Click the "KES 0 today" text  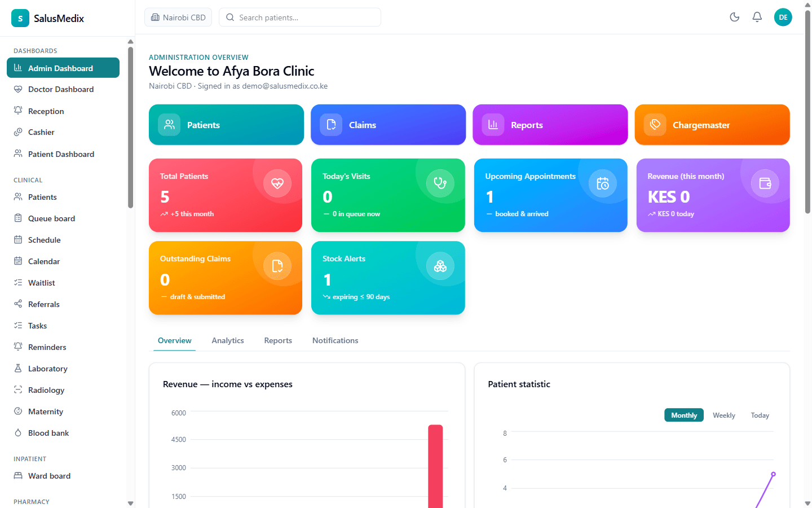pyautogui.click(x=676, y=214)
